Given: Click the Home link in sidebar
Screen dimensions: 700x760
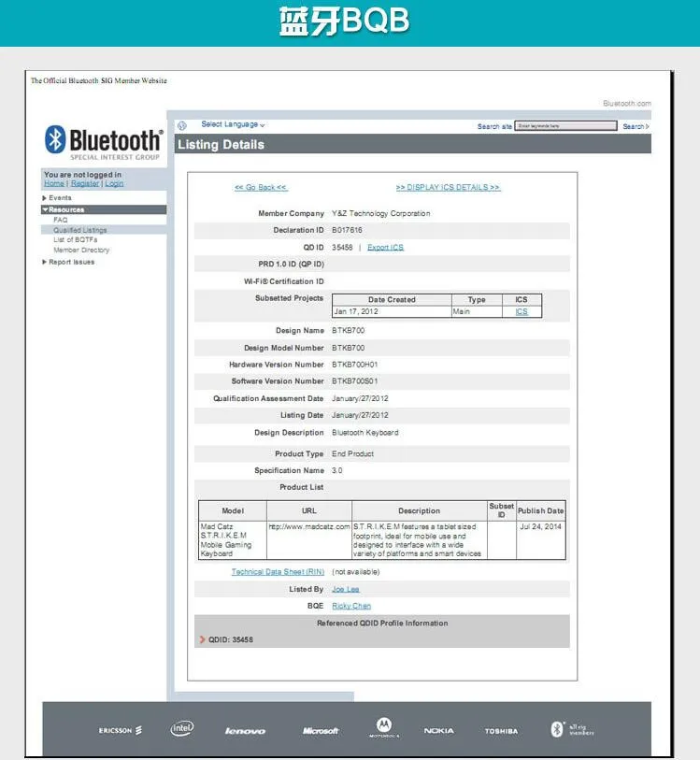Looking at the screenshot, I should point(54,184).
